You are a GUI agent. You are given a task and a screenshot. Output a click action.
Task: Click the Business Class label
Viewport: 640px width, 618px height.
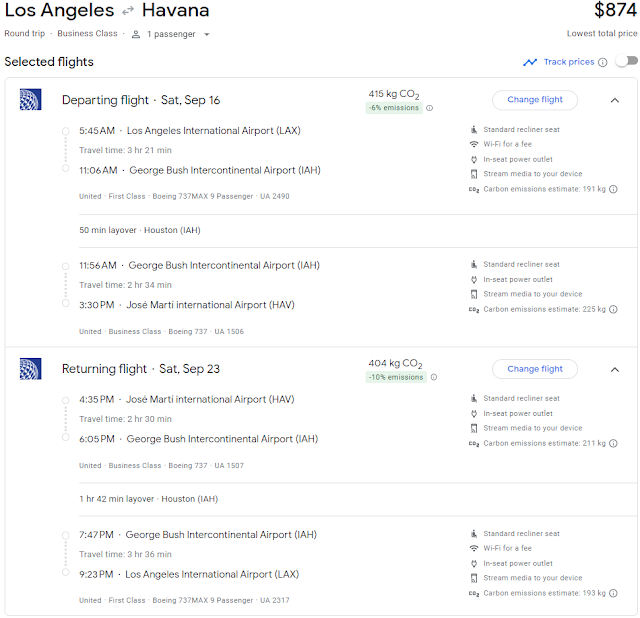click(x=87, y=34)
